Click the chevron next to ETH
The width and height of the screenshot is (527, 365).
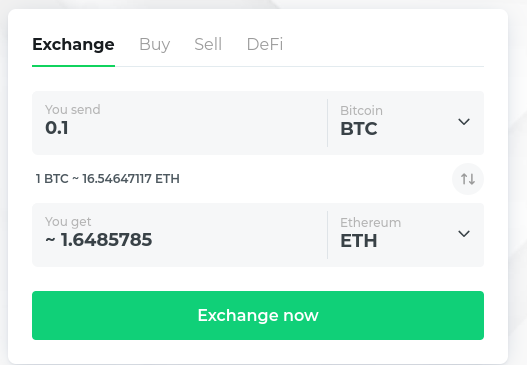(464, 234)
